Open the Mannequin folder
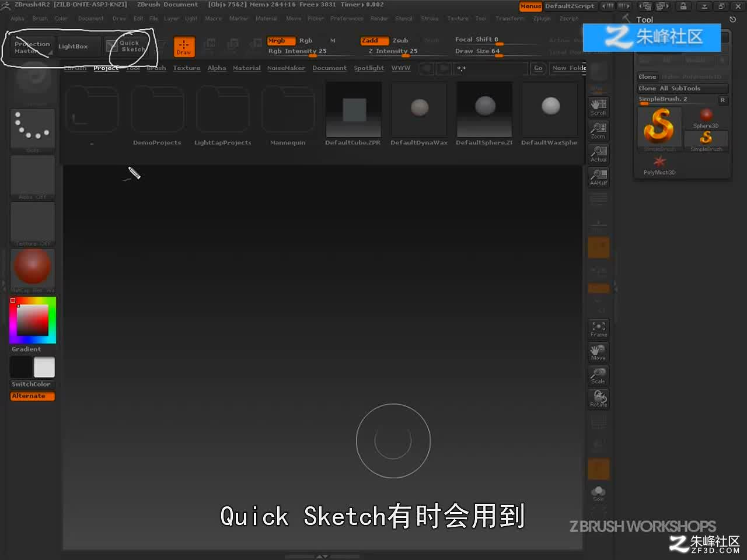Screen dimensions: 747x560 [x=288, y=116]
